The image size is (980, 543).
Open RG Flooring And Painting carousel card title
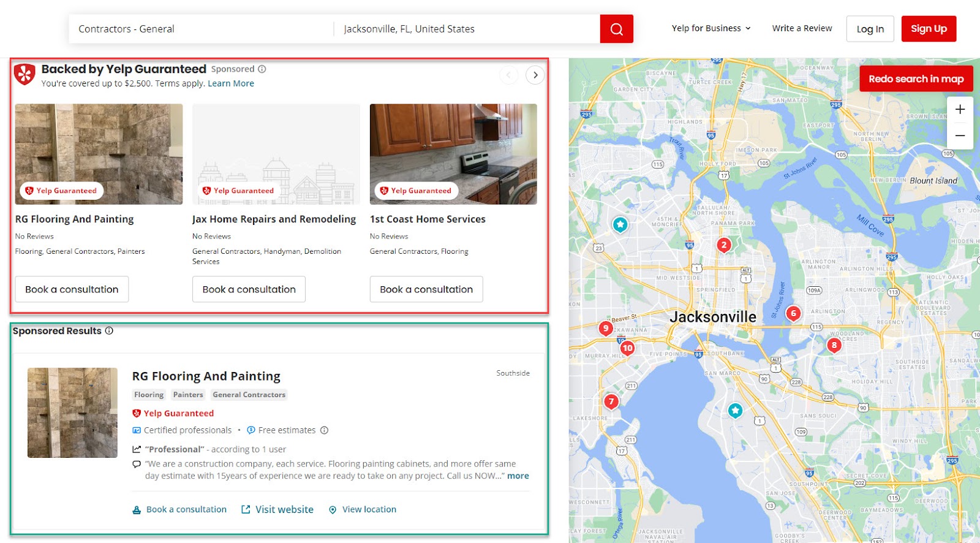coord(74,219)
